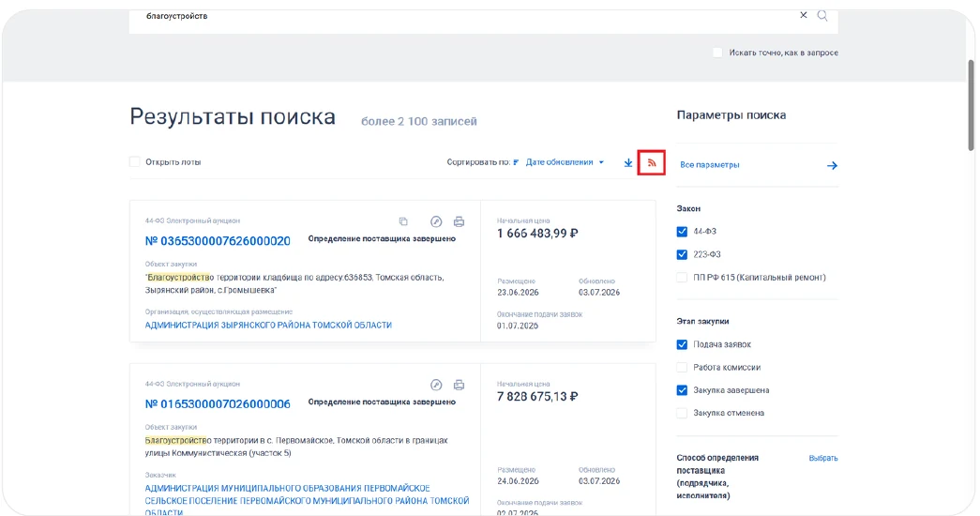
Task: Subscribe via the RSS feed icon
Action: coord(651,162)
